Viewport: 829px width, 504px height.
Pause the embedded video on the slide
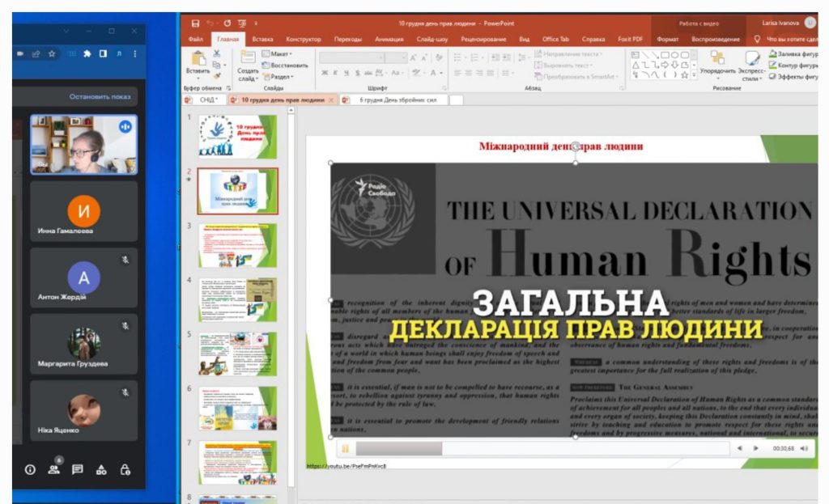click(x=346, y=448)
